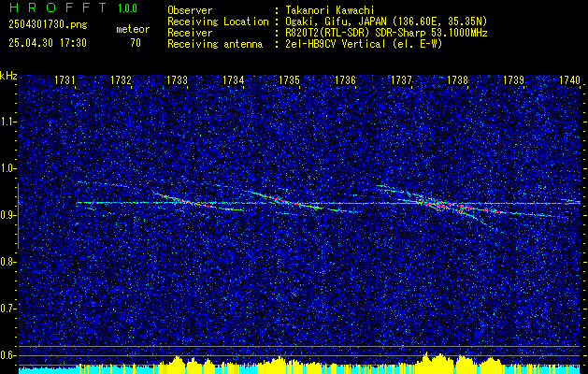Image resolution: width=588 pixels, height=374 pixels.
Task: Select antenna text 2el-HB9CV Vertical
Action: pyautogui.click(x=336, y=44)
